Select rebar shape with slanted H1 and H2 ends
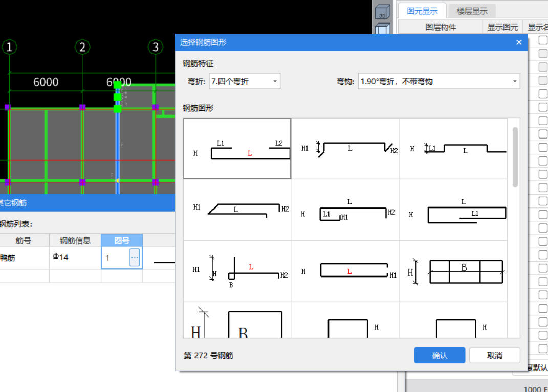Screen dimensions: 548x392 (x=345, y=149)
